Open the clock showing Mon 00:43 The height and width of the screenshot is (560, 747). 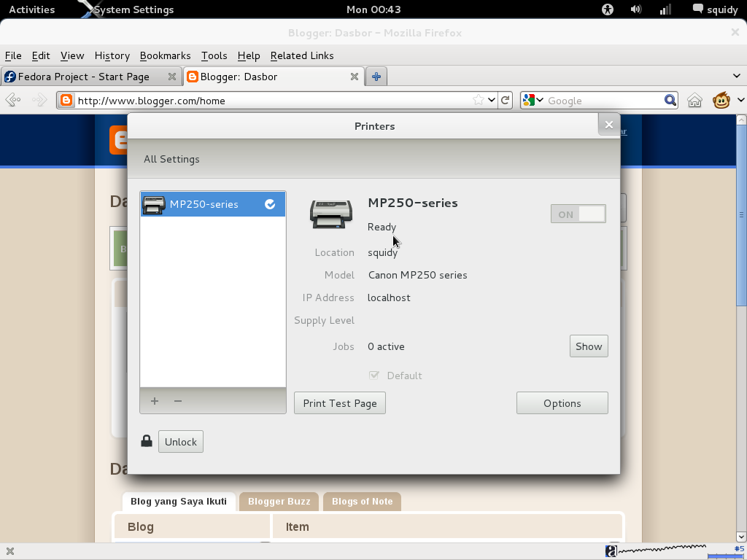pyautogui.click(x=373, y=9)
